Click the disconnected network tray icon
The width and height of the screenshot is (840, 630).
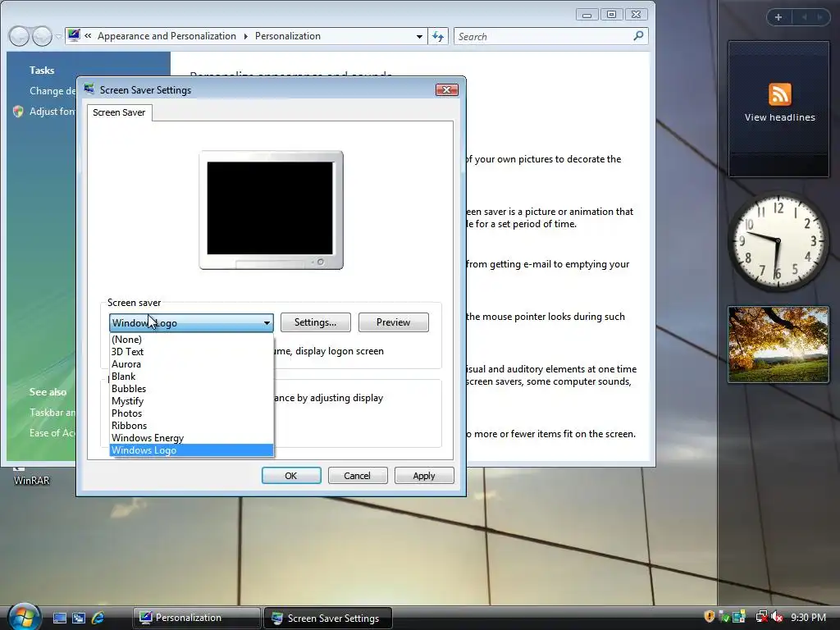761,617
